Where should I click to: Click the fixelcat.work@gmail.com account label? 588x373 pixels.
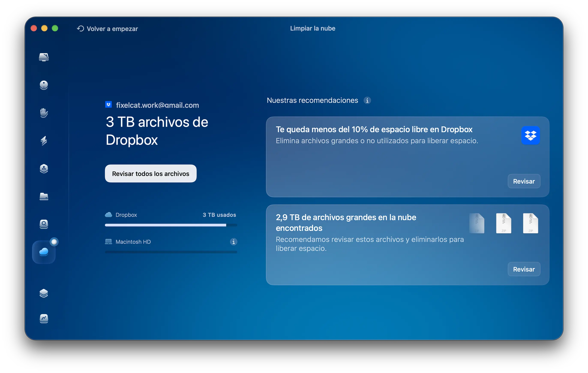coord(157,105)
